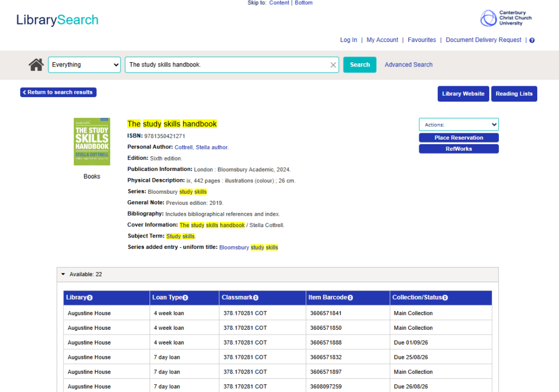Click barcode 3606571897
This screenshot has width=559, height=392.
326,372
